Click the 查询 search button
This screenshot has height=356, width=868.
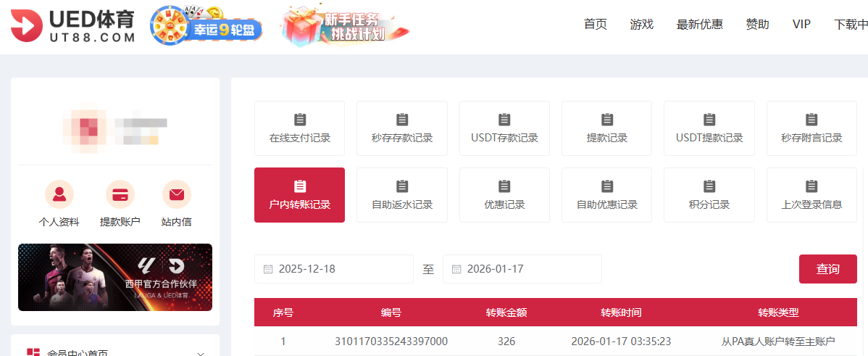(x=827, y=269)
